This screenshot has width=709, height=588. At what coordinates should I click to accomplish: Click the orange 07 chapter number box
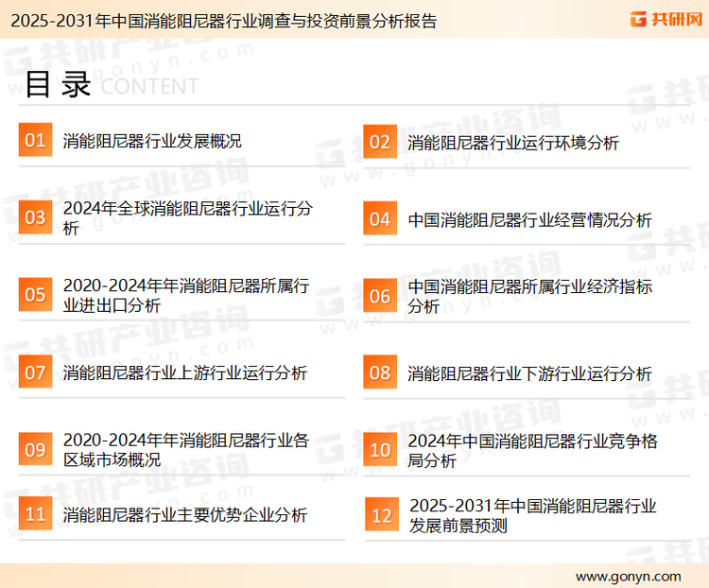click(35, 372)
